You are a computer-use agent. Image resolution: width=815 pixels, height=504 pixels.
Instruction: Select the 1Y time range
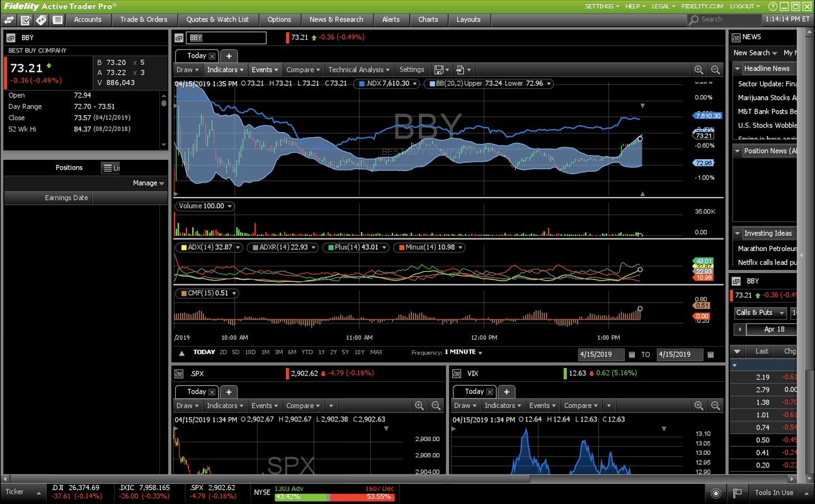click(321, 352)
